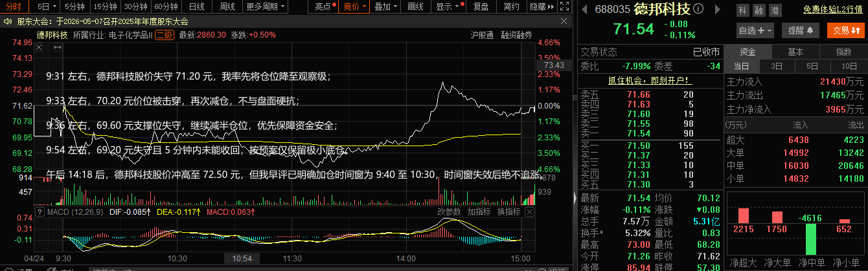
Task: Expand 更多周期 dropdown
Action: [x=266, y=6]
